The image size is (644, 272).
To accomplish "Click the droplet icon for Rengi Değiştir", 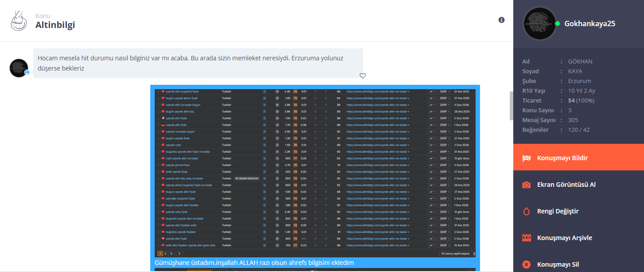I will coord(526,211).
